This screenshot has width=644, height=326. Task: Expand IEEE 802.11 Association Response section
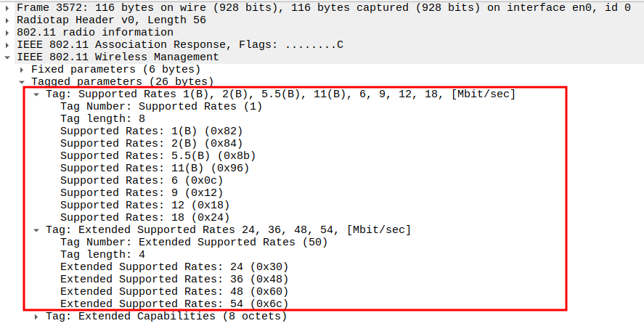pyautogui.click(x=7, y=44)
